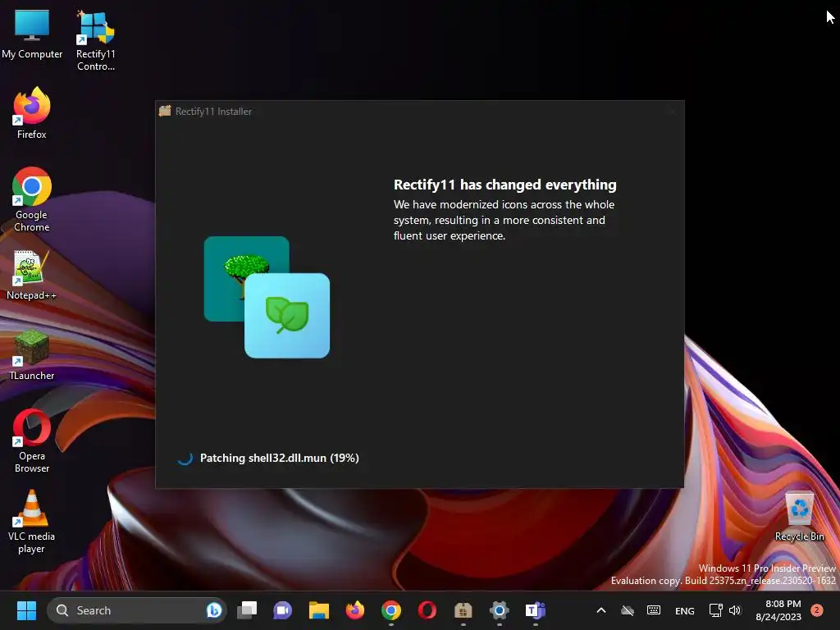This screenshot has width=840, height=630.
Task: Open the clock and date flyout
Action: [778, 610]
